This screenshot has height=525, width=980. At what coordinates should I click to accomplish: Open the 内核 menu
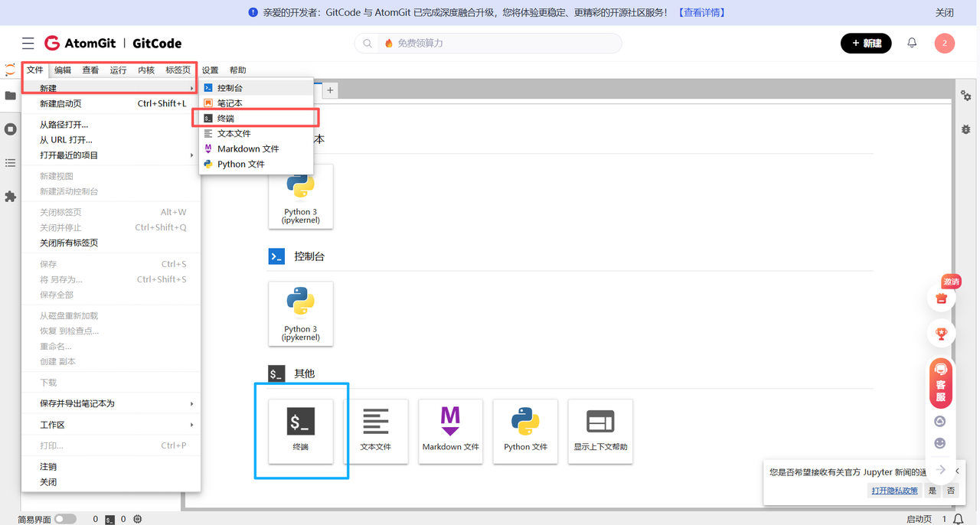(x=146, y=70)
